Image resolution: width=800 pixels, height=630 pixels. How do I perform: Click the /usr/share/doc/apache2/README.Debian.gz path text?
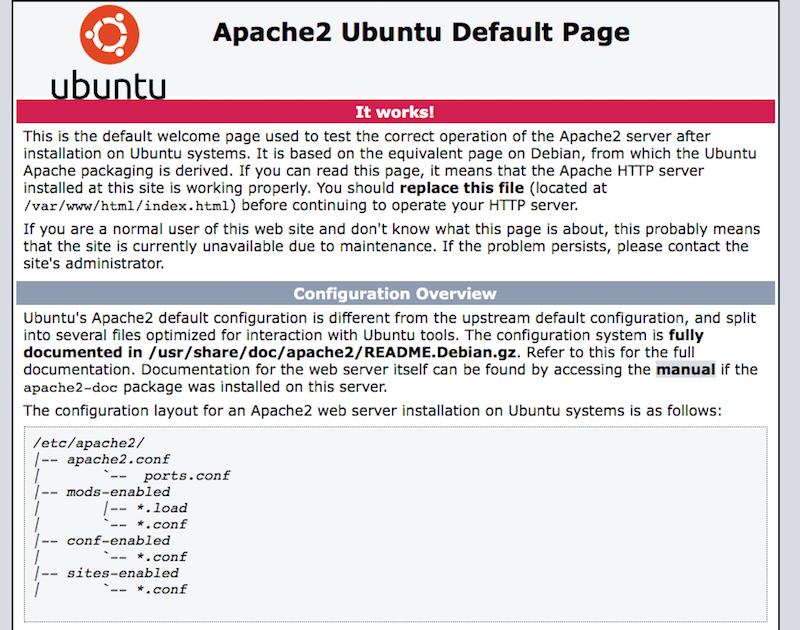(x=332, y=352)
